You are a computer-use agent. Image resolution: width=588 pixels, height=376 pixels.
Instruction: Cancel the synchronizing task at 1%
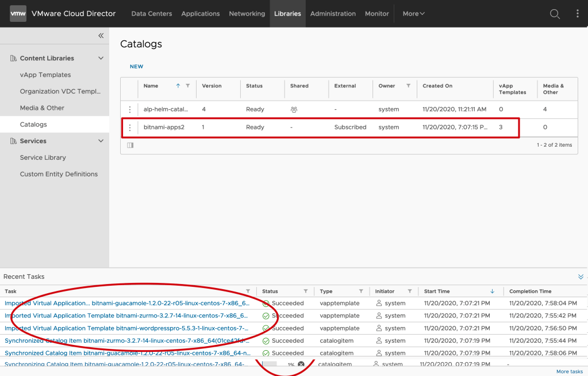click(301, 365)
